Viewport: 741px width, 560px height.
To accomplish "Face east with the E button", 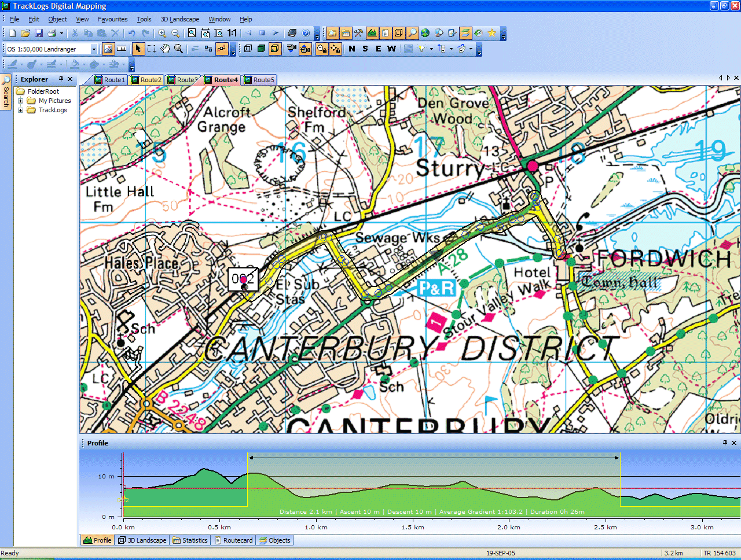I will coord(379,49).
